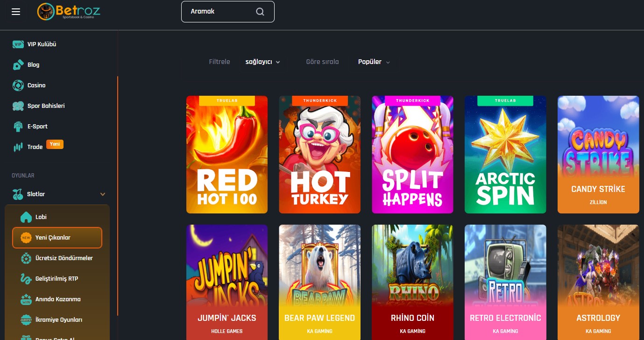Click the Göre sırala label
The height and width of the screenshot is (340, 644).
click(322, 62)
